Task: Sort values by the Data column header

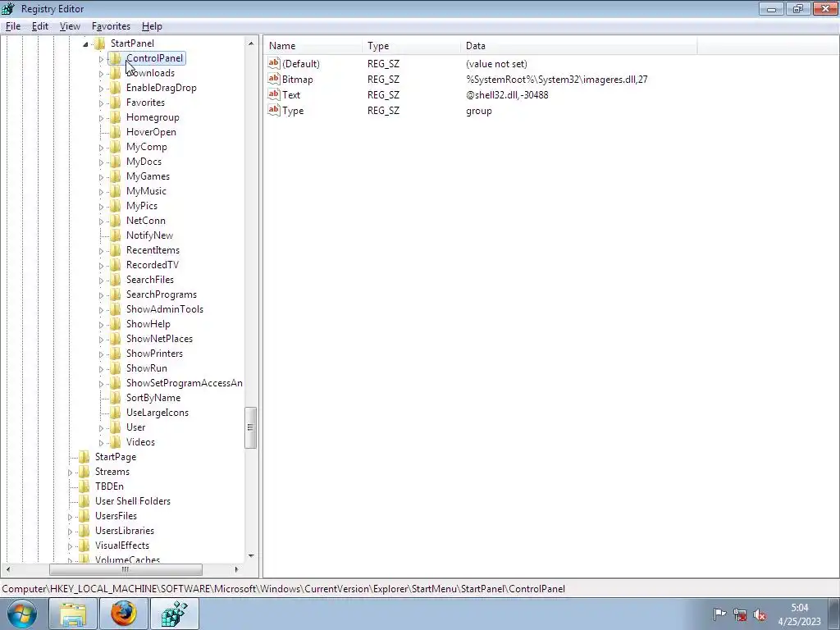Action: pos(578,46)
